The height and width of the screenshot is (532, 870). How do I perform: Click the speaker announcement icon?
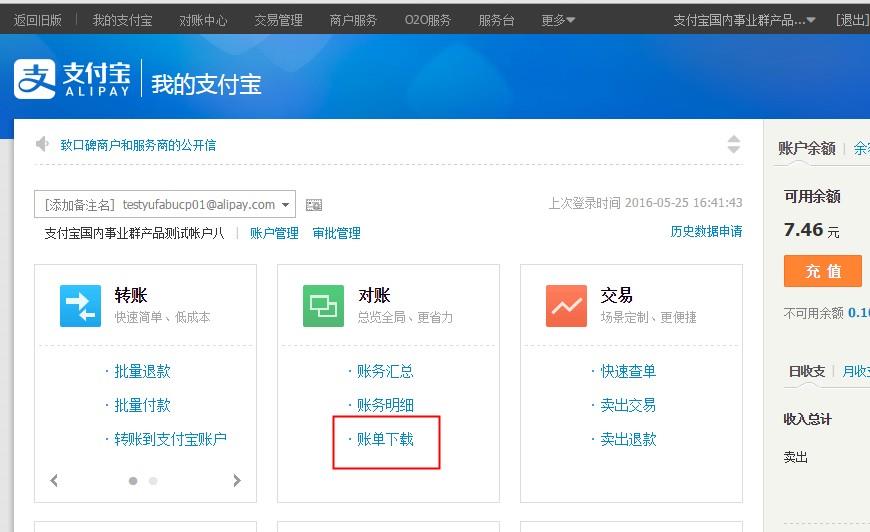(x=42, y=144)
